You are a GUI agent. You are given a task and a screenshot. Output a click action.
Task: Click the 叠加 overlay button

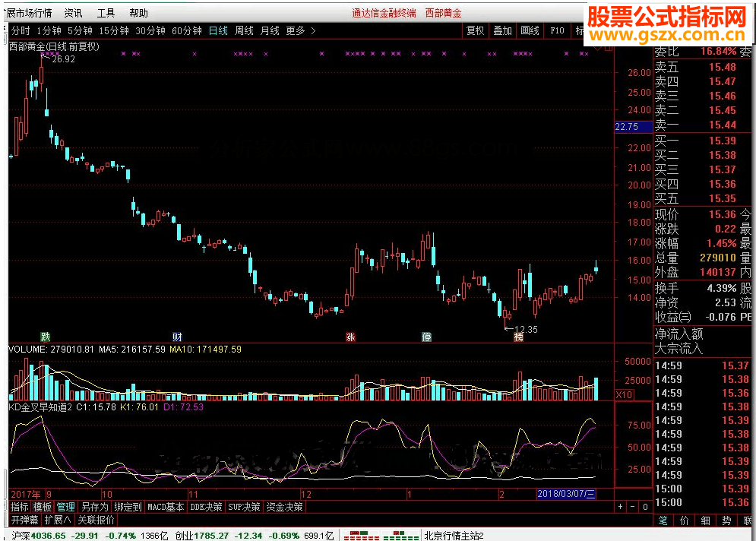click(x=502, y=31)
